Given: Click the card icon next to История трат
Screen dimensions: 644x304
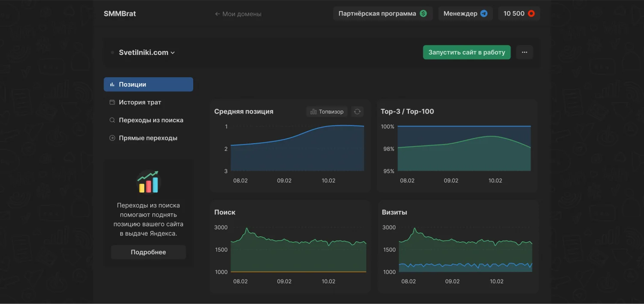Looking at the screenshot, I should point(112,102).
